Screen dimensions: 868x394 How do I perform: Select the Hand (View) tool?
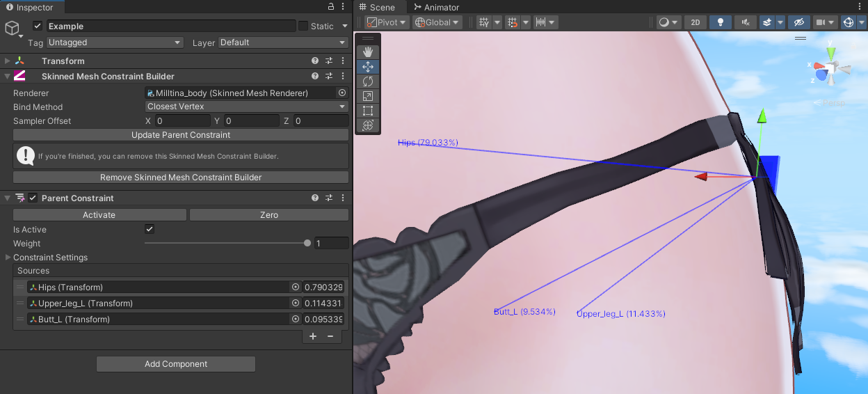point(368,52)
